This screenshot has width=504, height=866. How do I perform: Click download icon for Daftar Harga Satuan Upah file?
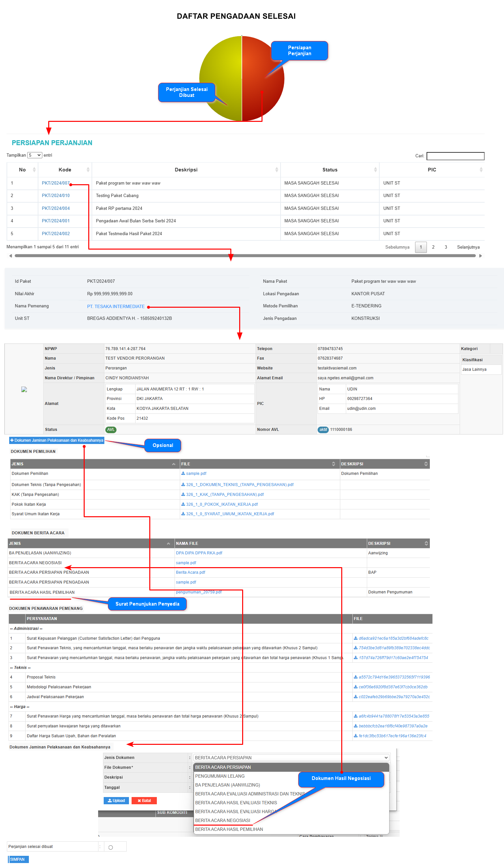pyautogui.click(x=356, y=736)
